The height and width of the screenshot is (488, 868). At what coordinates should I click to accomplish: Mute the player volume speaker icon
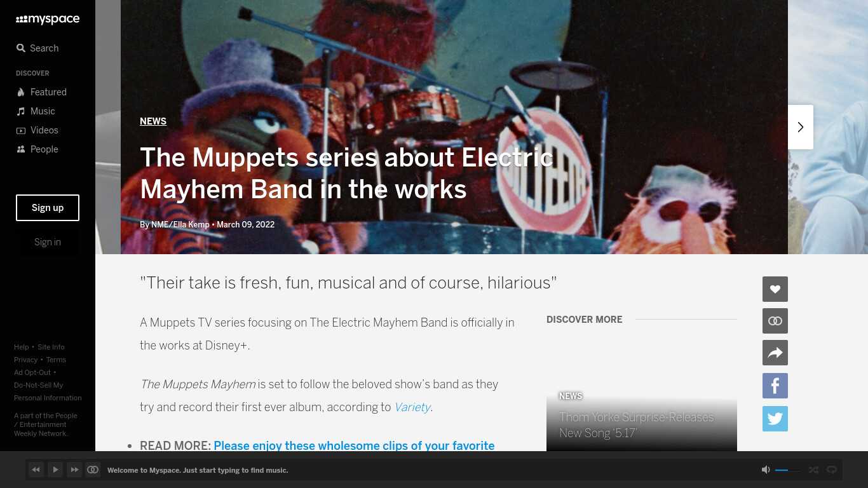point(766,470)
